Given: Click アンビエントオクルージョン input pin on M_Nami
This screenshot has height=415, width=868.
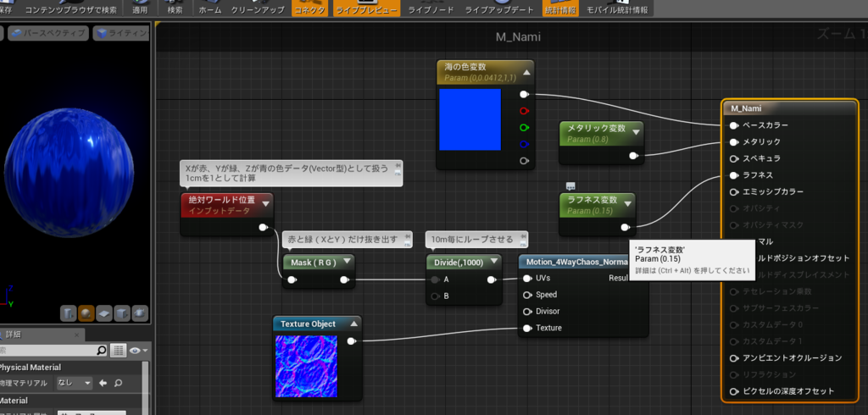Looking at the screenshot, I should [734, 358].
